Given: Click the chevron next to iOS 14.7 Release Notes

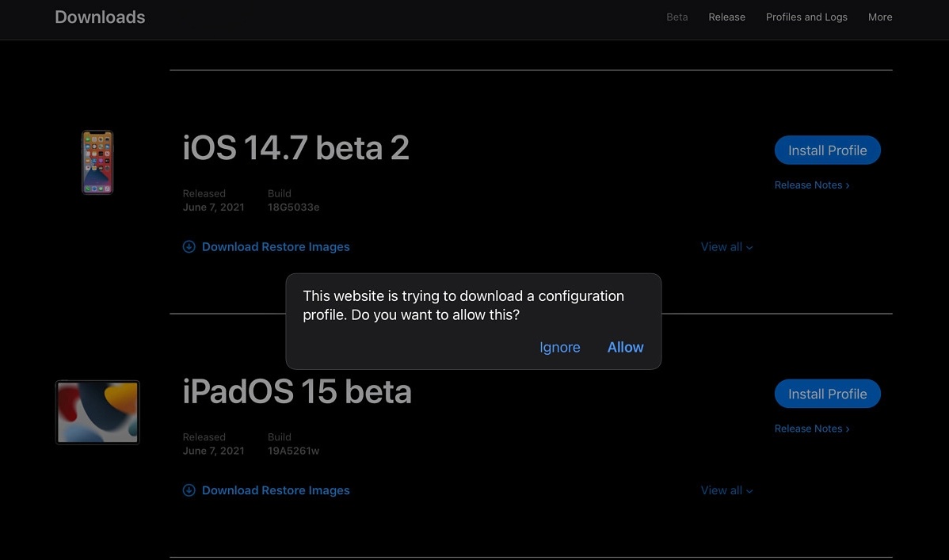Looking at the screenshot, I should click(x=847, y=185).
